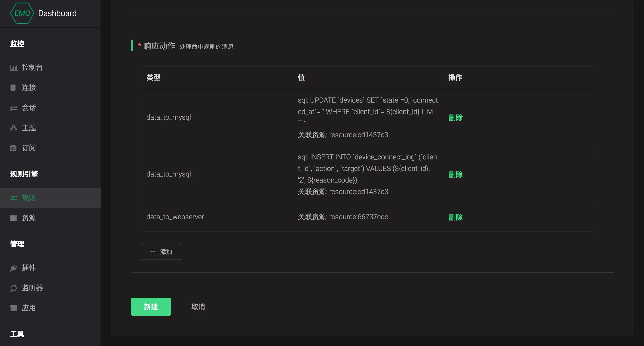Viewport: 644px width, 346px height.
Task: Click the chip icon beside 连接
Action: (13, 88)
